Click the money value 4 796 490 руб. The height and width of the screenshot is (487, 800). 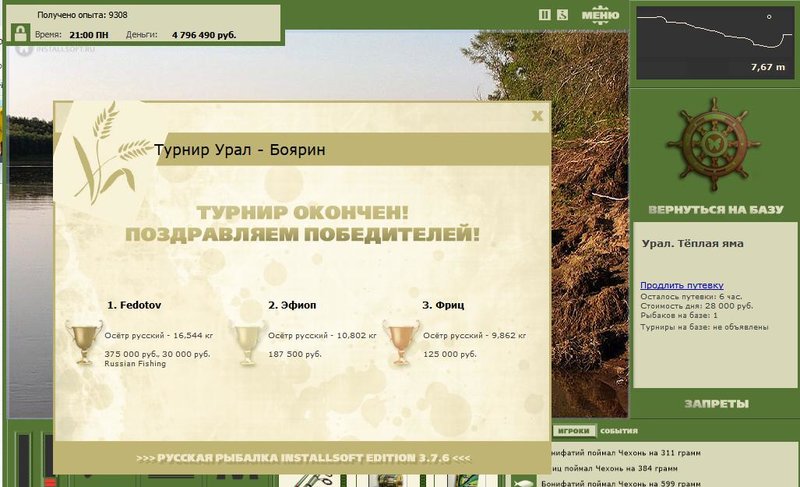(x=204, y=35)
